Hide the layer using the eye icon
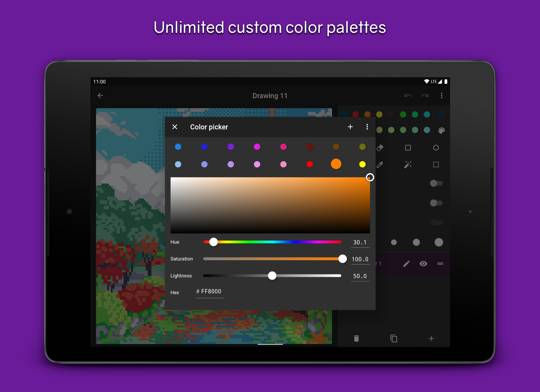Image resolution: width=540 pixels, height=392 pixels. [423, 264]
